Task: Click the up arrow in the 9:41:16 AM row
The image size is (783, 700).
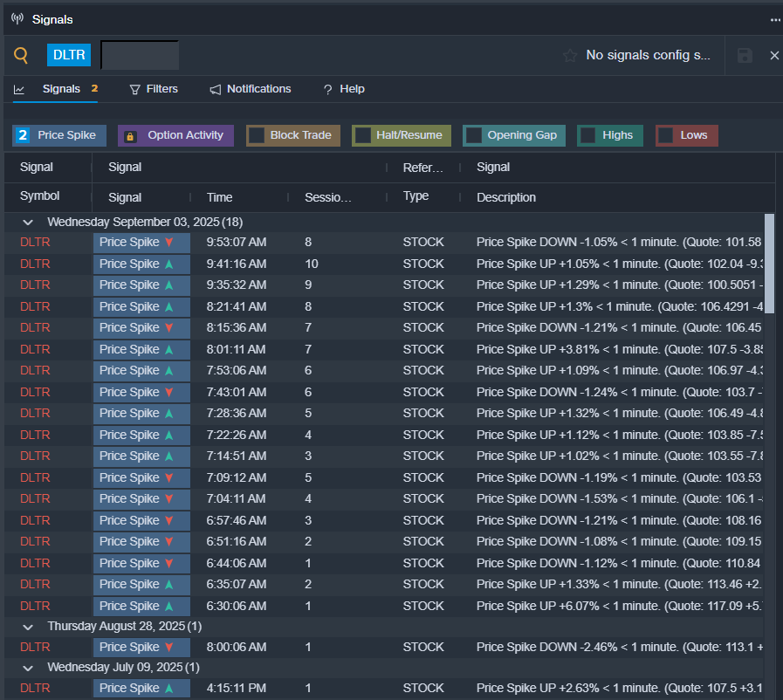Action: pyautogui.click(x=169, y=264)
